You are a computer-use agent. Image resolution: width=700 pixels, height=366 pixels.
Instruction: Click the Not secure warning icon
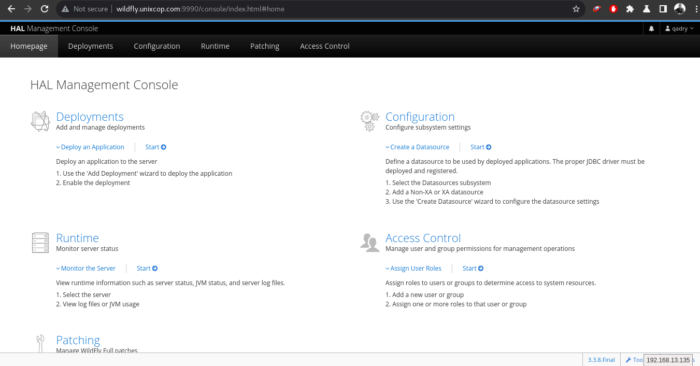point(65,9)
